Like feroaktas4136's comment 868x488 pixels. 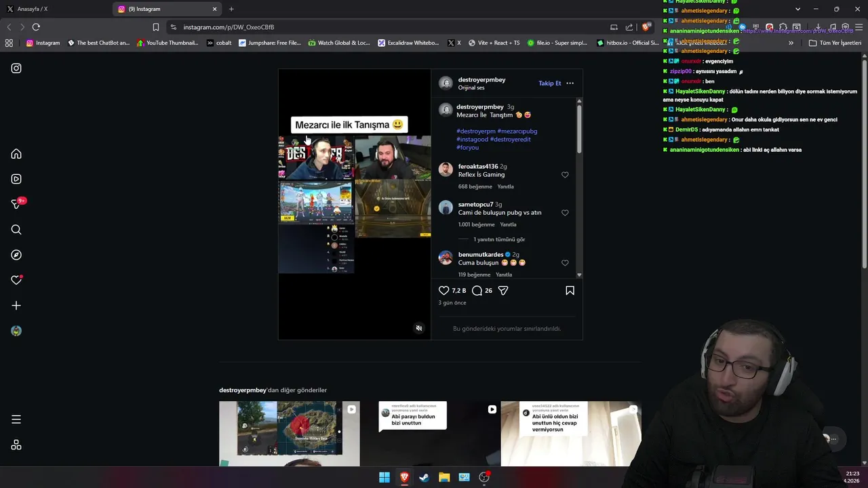[x=565, y=175]
